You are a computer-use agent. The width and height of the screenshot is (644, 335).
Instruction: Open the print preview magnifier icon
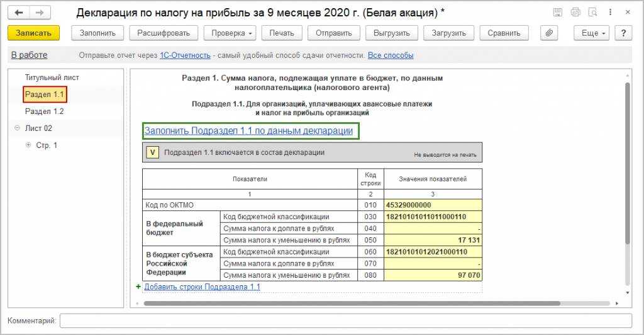(x=592, y=13)
